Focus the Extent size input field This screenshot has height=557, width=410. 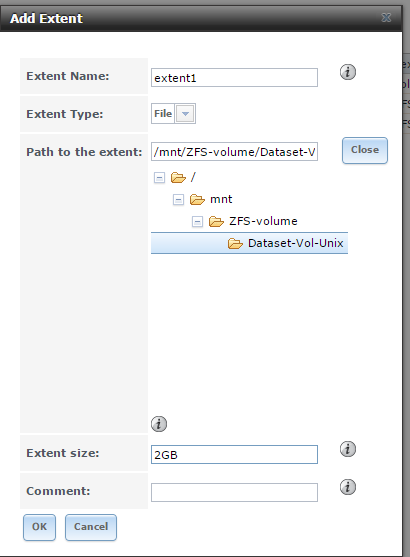coord(234,454)
